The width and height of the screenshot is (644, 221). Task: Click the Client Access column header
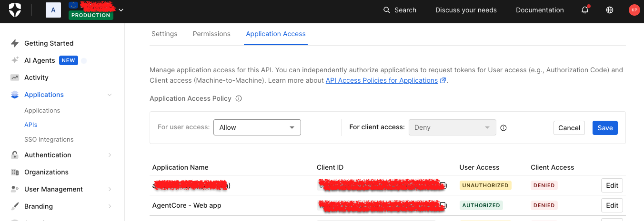tap(553, 167)
